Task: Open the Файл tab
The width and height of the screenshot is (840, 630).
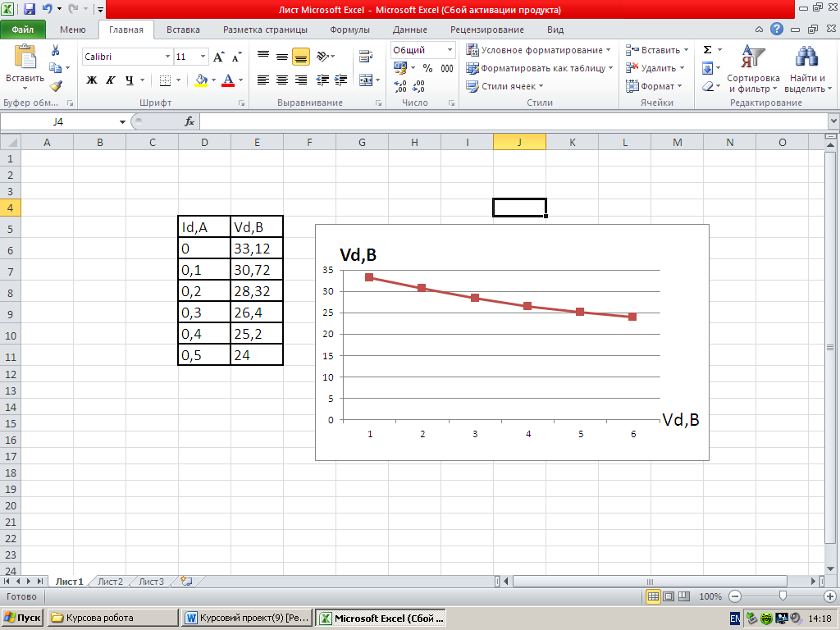Action: [22, 30]
